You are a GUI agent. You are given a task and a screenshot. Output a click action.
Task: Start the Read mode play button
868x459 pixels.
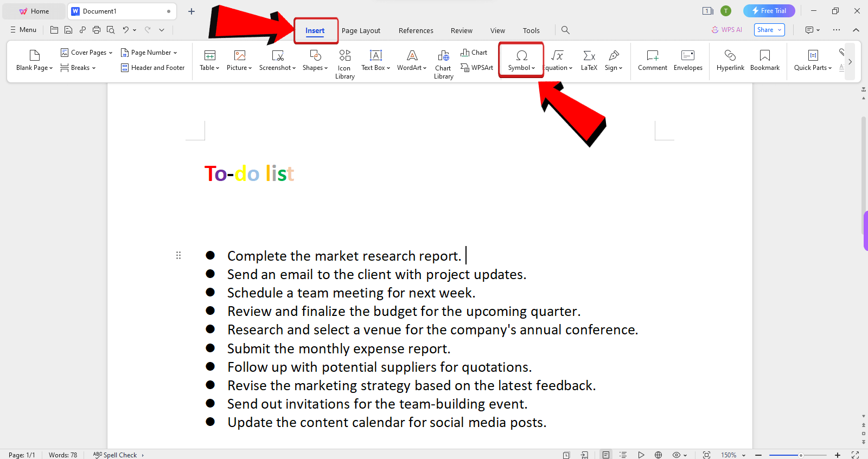(641, 455)
